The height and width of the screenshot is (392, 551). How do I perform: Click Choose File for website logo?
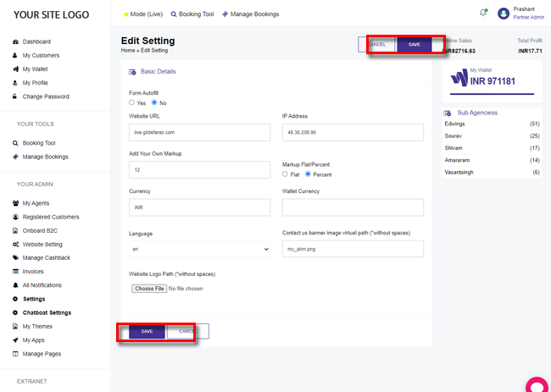[x=149, y=289]
